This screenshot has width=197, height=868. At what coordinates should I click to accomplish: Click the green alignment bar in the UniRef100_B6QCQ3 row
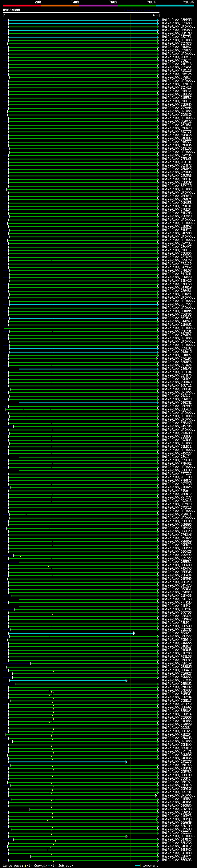pos(83,860)
